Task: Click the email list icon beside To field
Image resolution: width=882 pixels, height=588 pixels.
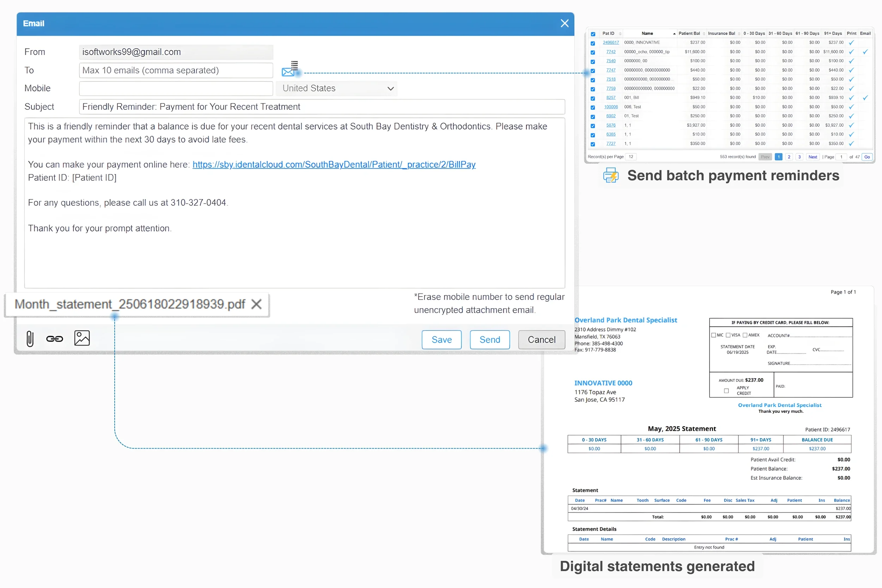Action: click(290, 69)
